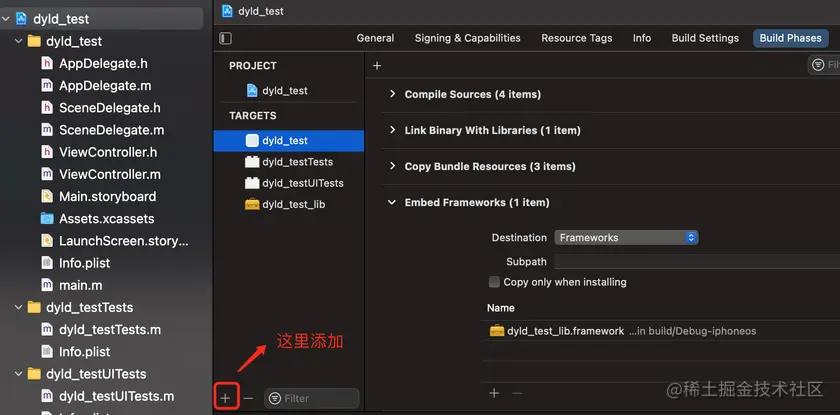The height and width of the screenshot is (415, 840).
Task: Enable Copy only when installing checkbox
Action: click(494, 282)
